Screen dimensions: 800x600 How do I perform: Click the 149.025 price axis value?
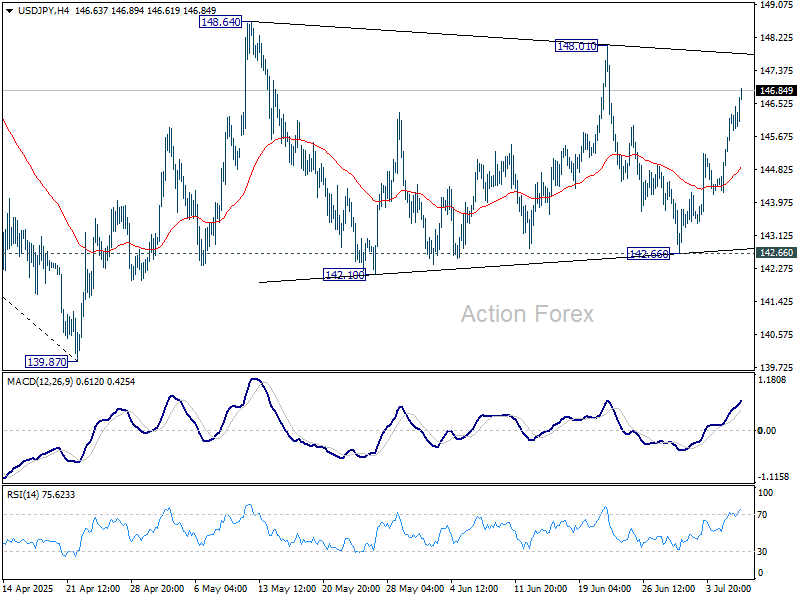(x=776, y=5)
